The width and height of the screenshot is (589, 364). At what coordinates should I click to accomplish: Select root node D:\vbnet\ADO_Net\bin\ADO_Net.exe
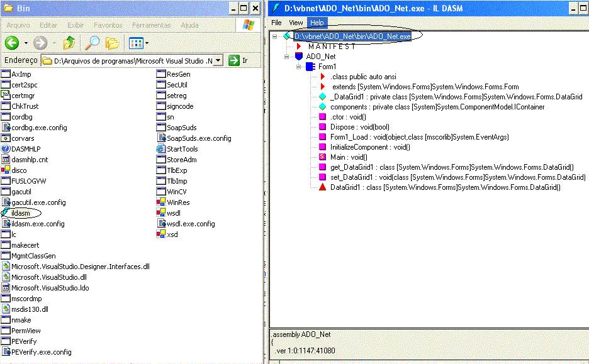(x=352, y=36)
